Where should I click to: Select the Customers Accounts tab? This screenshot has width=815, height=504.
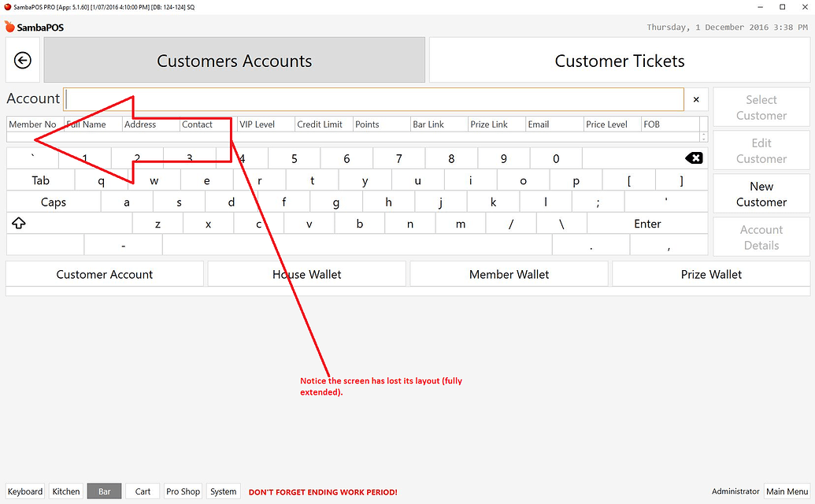[234, 60]
